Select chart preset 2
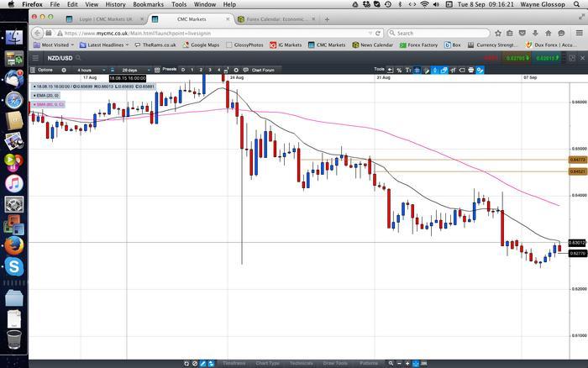This screenshot has width=588, height=368. tap(201, 70)
